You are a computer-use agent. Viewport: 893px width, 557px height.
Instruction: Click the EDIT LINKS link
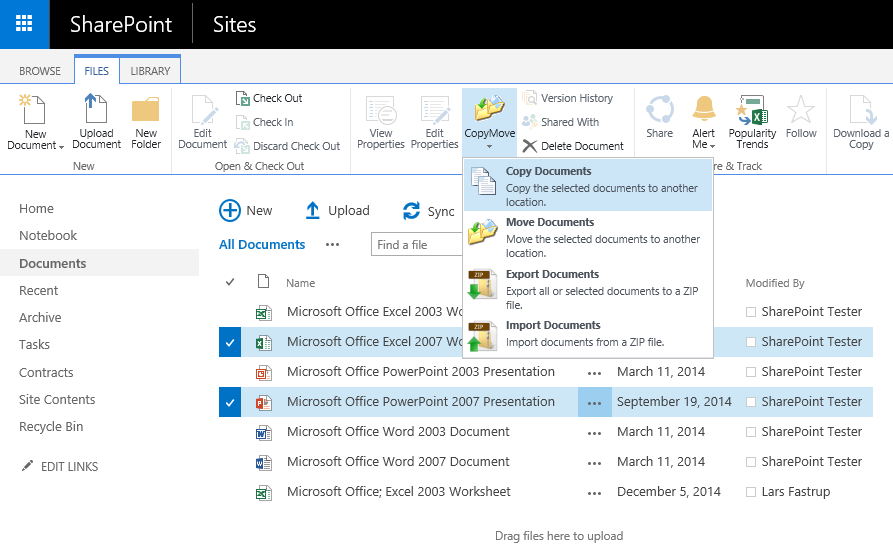click(x=68, y=467)
